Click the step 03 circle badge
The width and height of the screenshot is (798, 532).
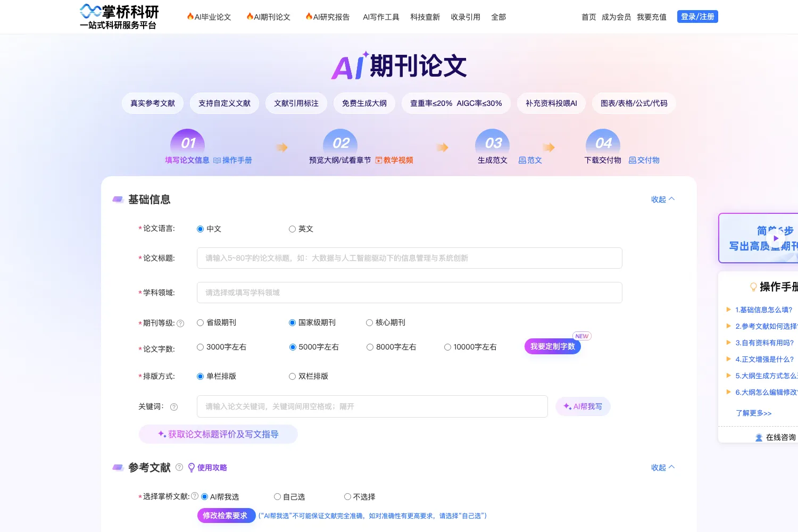493,142
